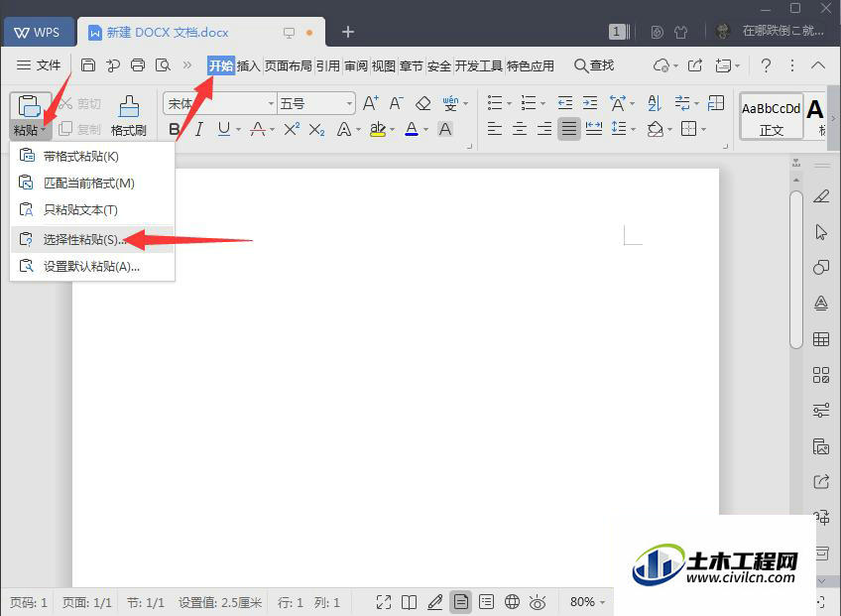Collapse the ribbon with up chevron
This screenshot has width=841, height=616.
[818, 65]
